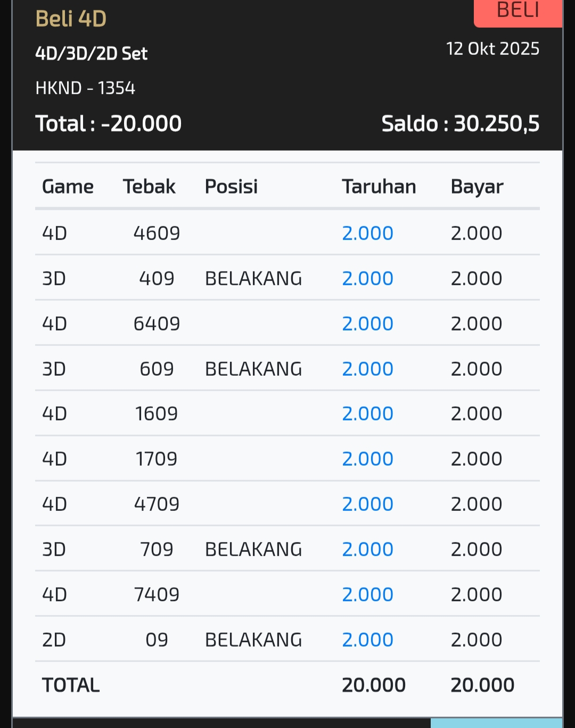Open the Taruhan amount for 3D 609
This screenshot has width=575, height=728.
tap(367, 369)
